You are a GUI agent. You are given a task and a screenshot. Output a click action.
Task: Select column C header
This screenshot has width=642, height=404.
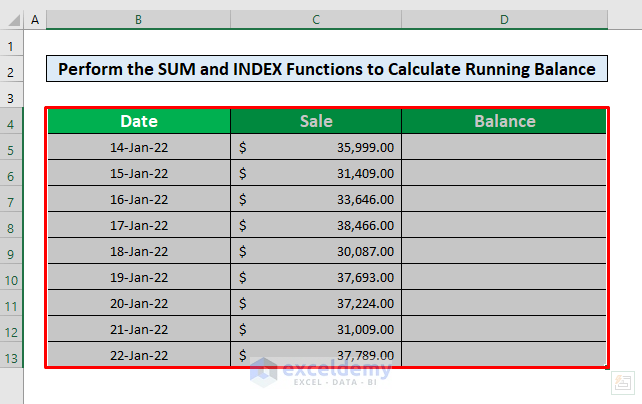316,19
